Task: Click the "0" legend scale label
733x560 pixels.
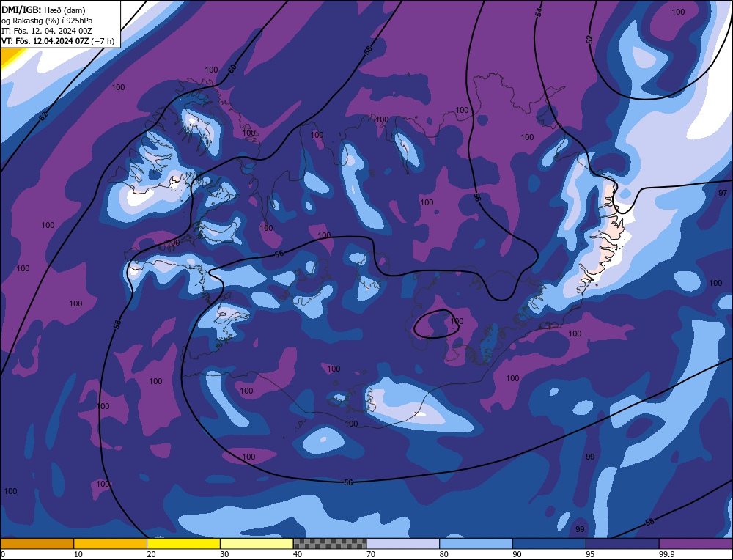Action: (x=3, y=554)
